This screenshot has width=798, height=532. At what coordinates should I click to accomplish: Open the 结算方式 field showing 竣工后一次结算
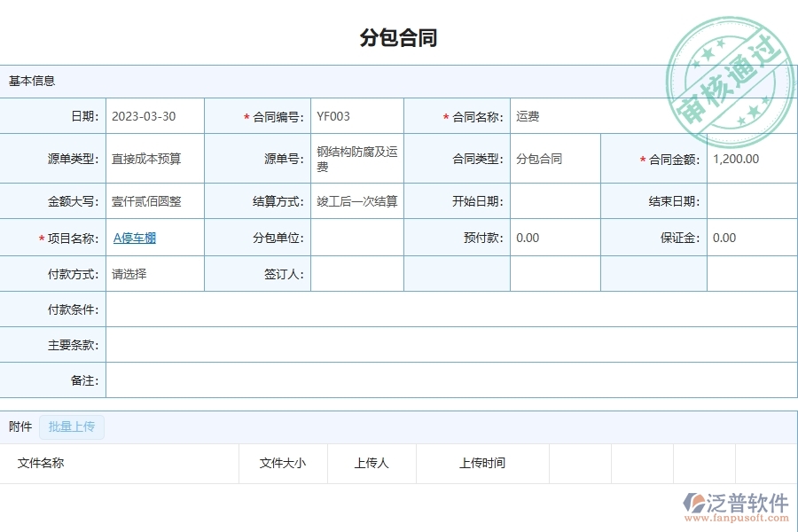click(355, 201)
